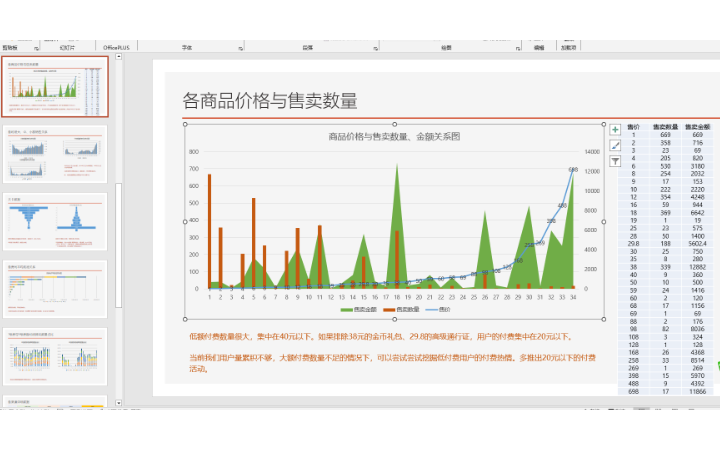Screen dimensions: 720x450
Task: Select the tall orange bar at category 1
Action: (x=209, y=231)
